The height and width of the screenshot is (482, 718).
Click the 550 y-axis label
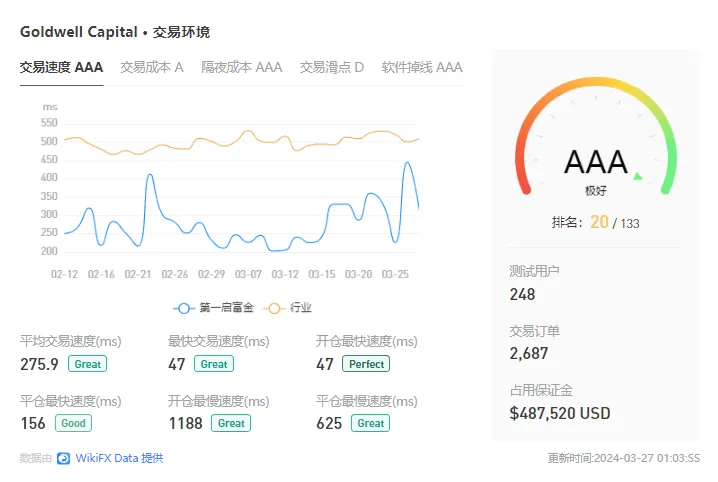[x=49, y=123]
